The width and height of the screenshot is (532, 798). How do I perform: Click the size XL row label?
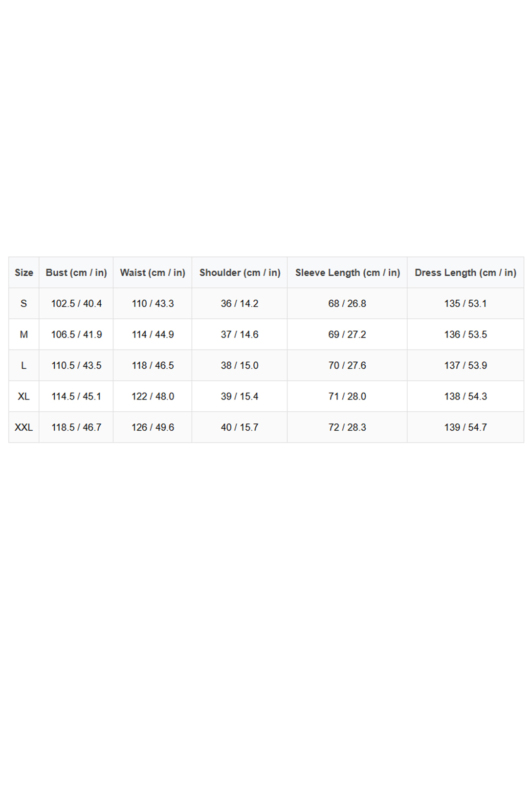coord(24,397)
